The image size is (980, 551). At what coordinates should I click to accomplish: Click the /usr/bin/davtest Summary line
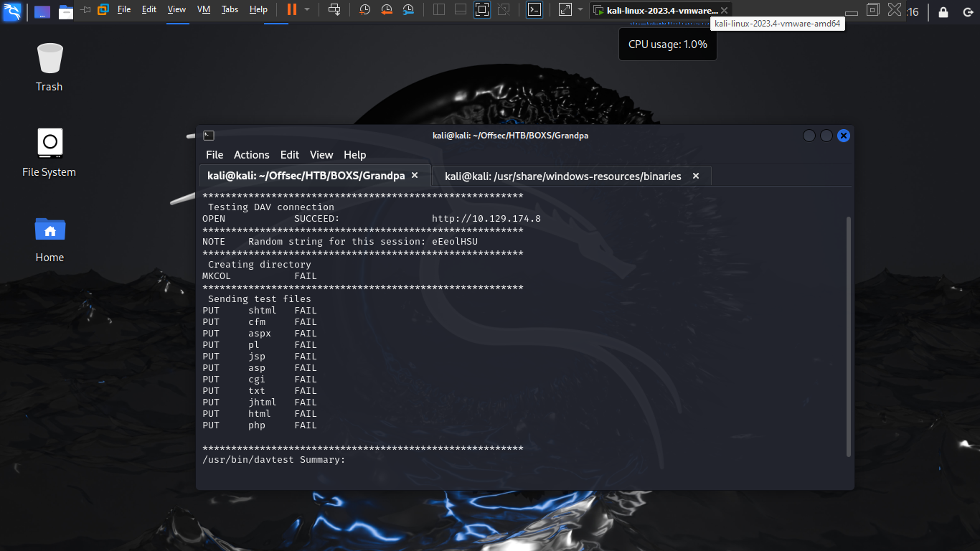274,460
